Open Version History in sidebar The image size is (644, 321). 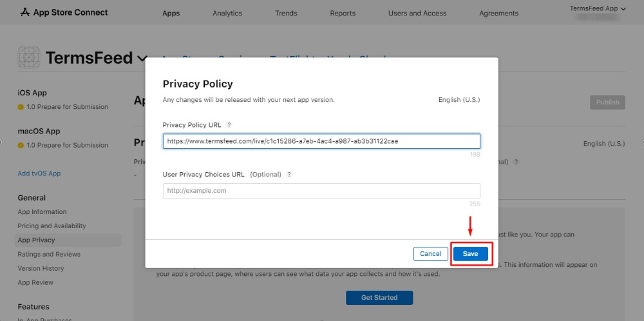[x=41, y=268]
